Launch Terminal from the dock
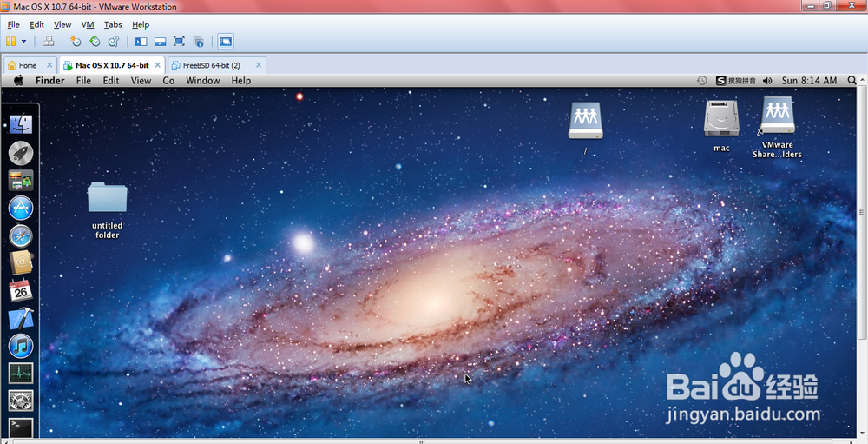868x444 pixels. [21, 427]
